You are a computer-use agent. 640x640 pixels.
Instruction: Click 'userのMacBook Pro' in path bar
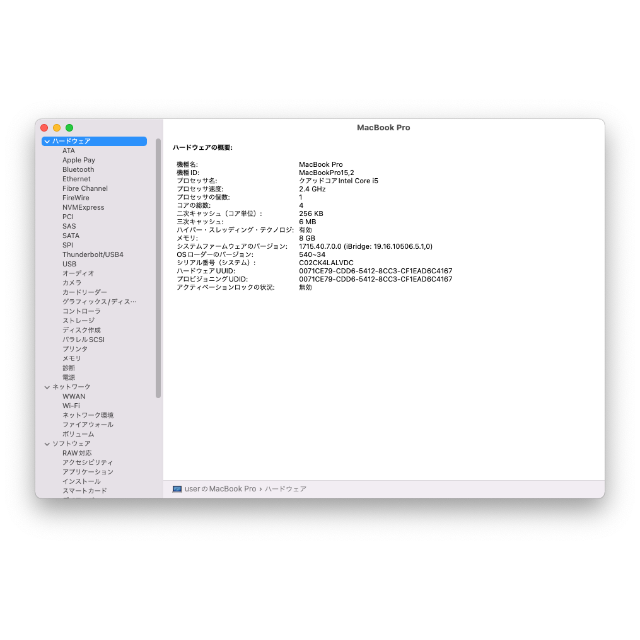(220, 489)
